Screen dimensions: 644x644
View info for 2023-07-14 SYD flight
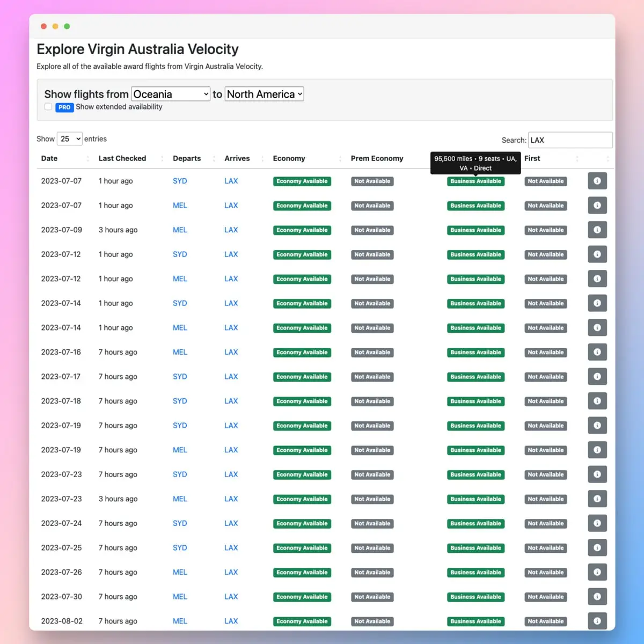tap(597, 303)
